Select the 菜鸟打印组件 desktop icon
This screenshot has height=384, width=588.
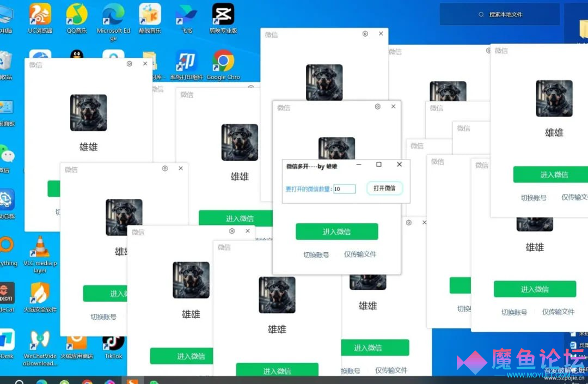coord(186,65)
